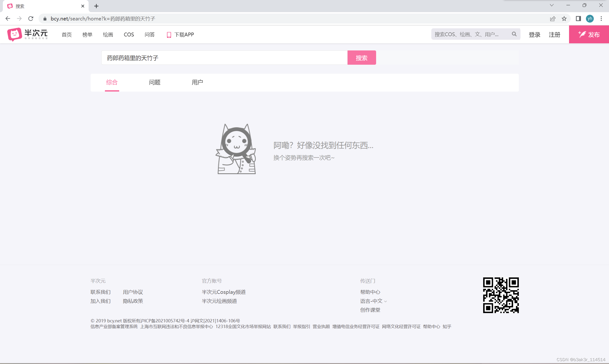Open the browser side panel icon
The height and width of the screenshot is (364, 609).
[x=578, y=19]
